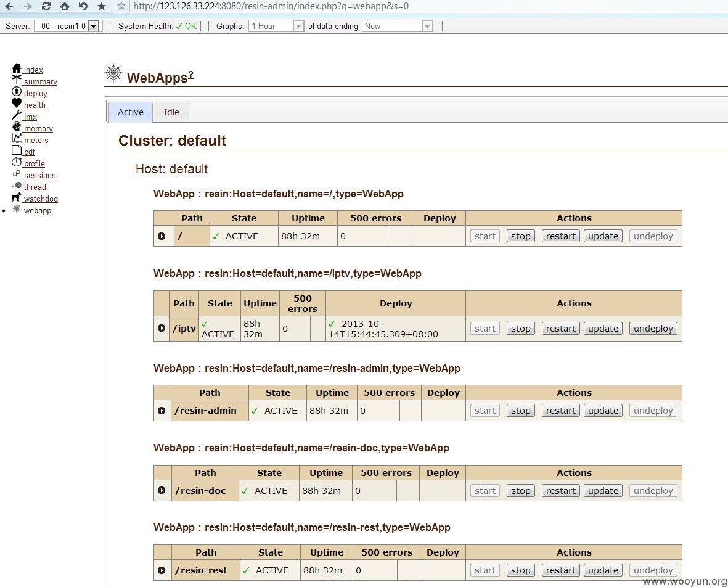The height and width of the screenshot is (587, 728).
Task: Click the yarn icon beside thread
Action: point(17,185)
